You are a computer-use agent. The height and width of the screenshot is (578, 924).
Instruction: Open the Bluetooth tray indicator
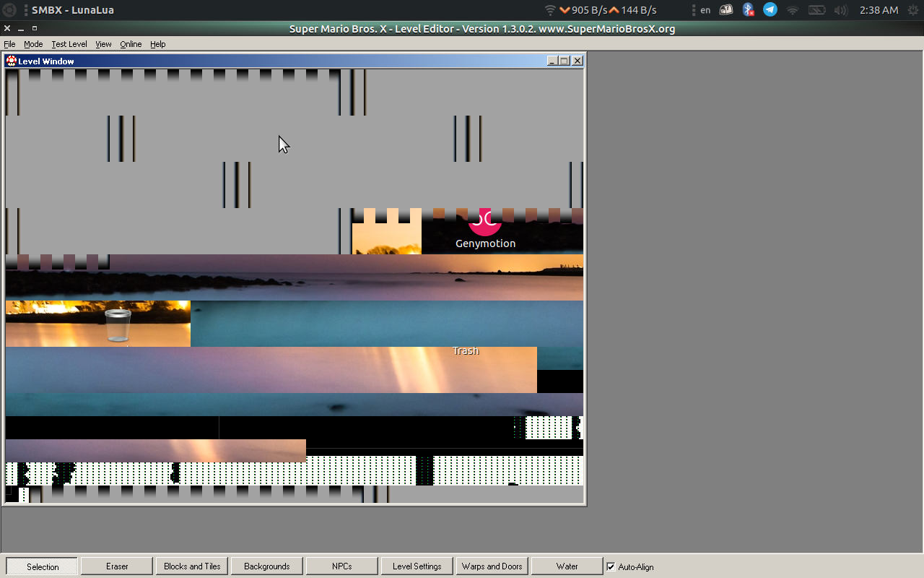[x=749, y=10]
